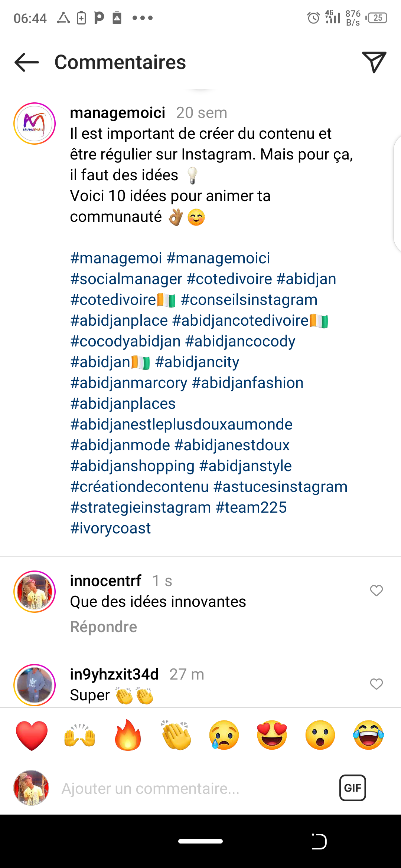Insert the crying face quick emoji
This screenshot has width=401, height=868.
click(x=224, y=735)
